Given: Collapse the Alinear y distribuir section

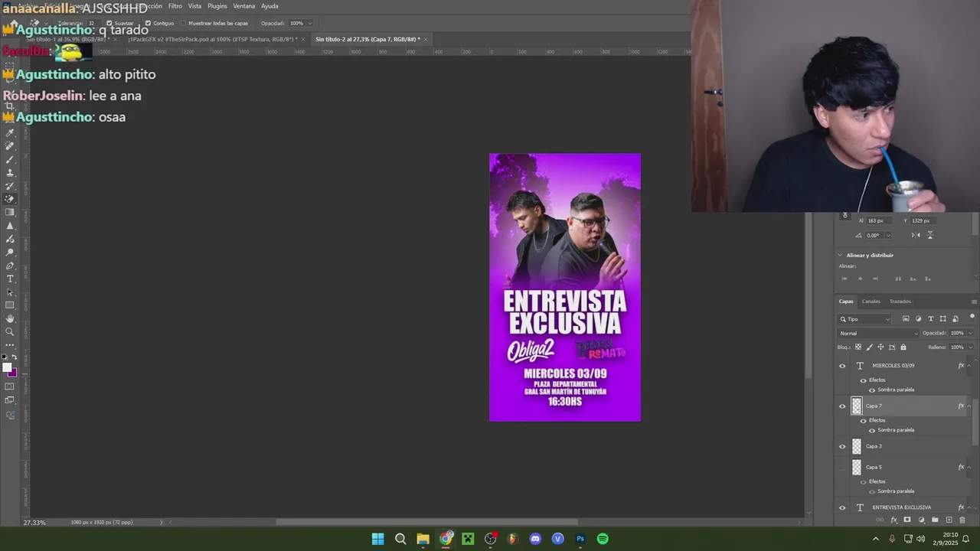Looking at the screenshot, I should (x=840, y=256).
